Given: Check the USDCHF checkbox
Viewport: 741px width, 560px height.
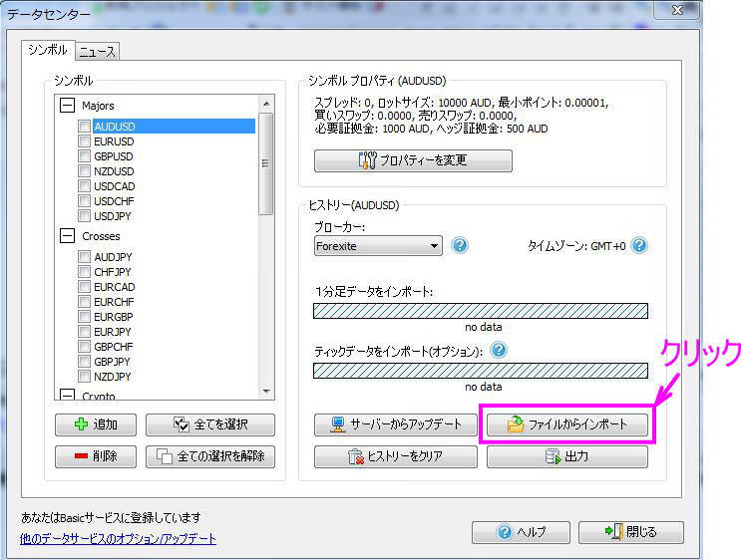Looking at the screenshot, I should tap(84, 200).
